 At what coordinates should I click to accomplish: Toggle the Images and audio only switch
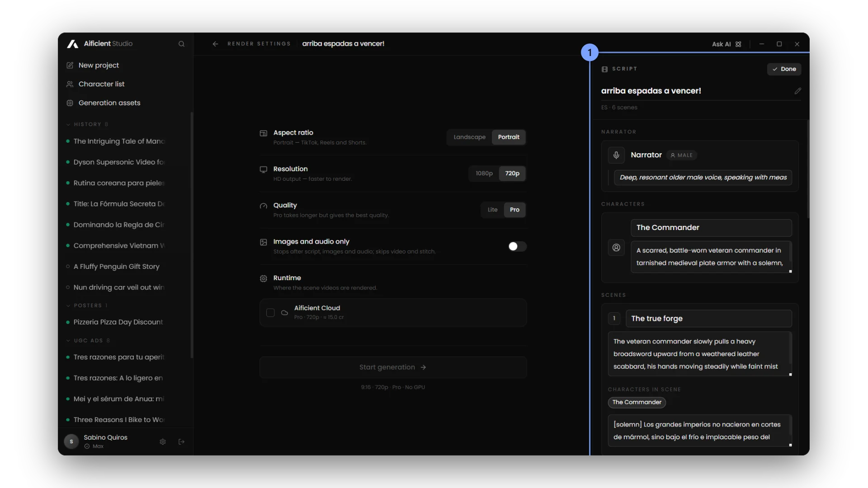517,246
